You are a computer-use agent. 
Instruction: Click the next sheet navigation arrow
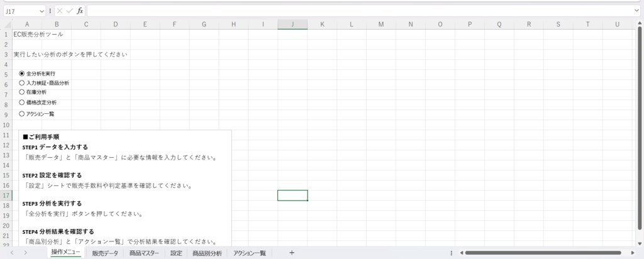click(25, 253)
